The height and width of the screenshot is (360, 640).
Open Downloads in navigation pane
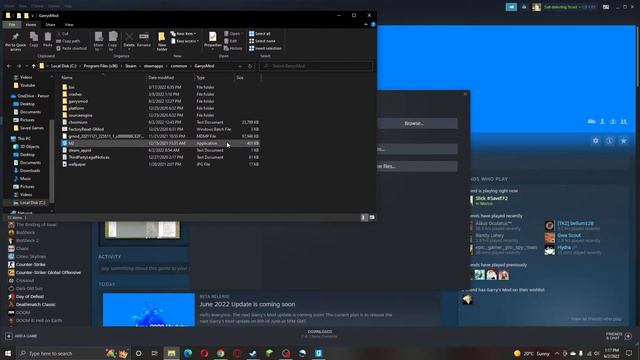pyautogui.click(x=29, y=171)
